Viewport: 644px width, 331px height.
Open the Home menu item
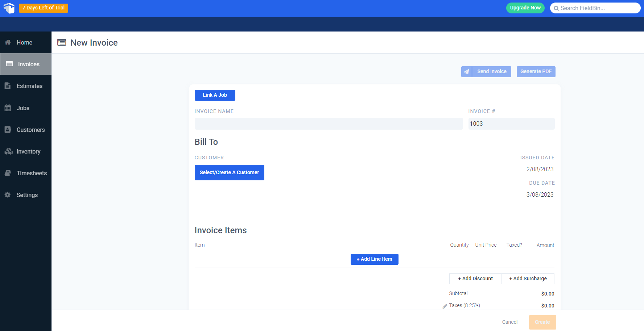click(26, 42)
